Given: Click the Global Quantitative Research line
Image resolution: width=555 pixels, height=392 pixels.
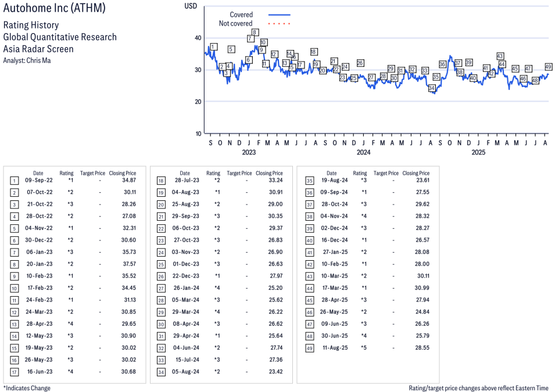Looking at the screenshot, I should [x=60, y=37].
